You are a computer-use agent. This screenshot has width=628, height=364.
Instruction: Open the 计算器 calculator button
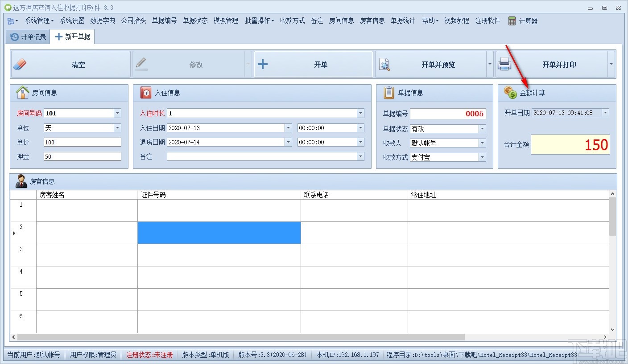coord(523,21)
